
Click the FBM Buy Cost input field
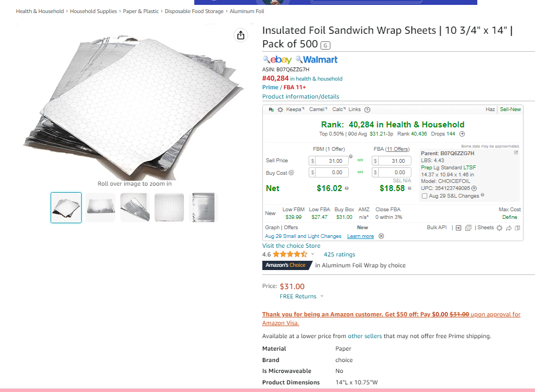click(331, 173)
